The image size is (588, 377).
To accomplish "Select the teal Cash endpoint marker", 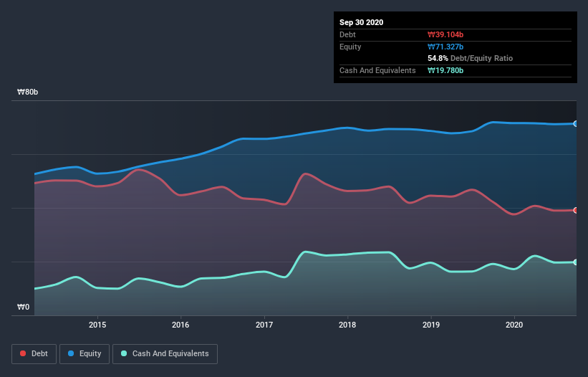I will [576, 262].
